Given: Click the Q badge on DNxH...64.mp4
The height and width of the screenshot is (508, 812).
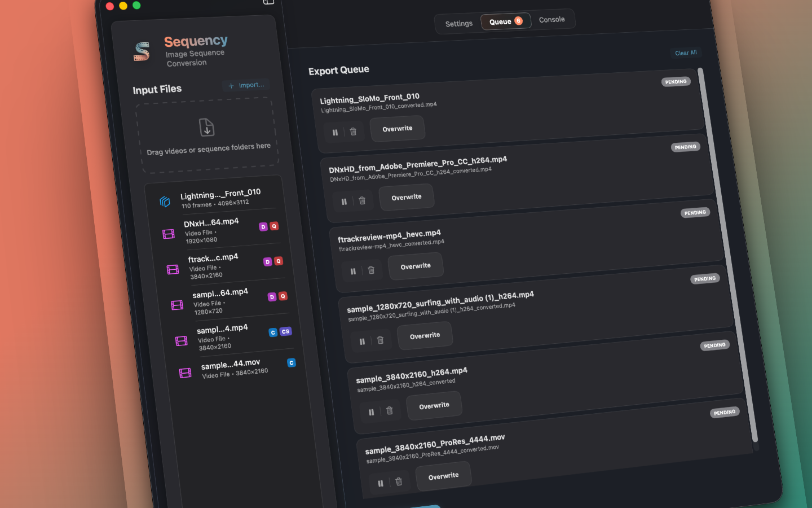Looking at the screenshot, I should 274,226.
